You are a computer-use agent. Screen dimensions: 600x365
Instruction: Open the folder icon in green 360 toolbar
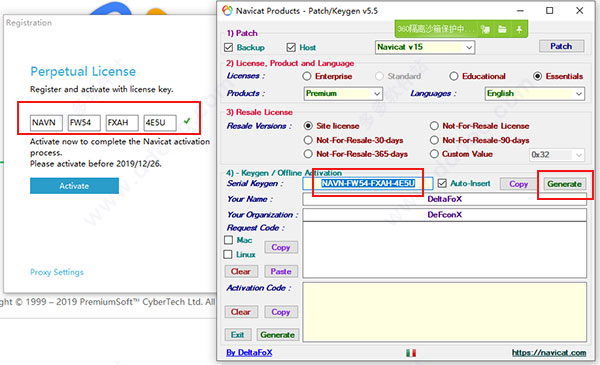(x=502, y=29)
